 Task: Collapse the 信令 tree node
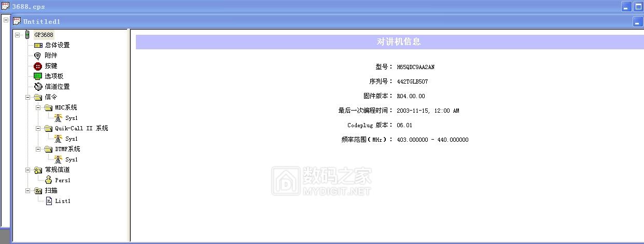coord(28,97)
